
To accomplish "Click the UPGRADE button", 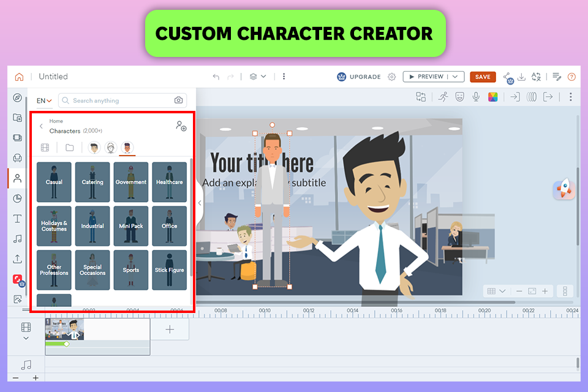I will click(x=359, y=77).
